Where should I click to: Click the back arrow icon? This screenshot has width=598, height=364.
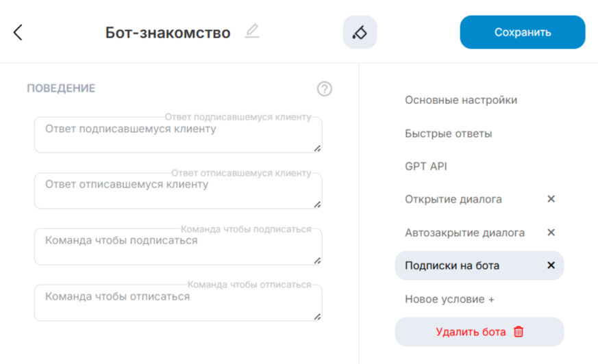pyautogui.click(x=18, y=32)
